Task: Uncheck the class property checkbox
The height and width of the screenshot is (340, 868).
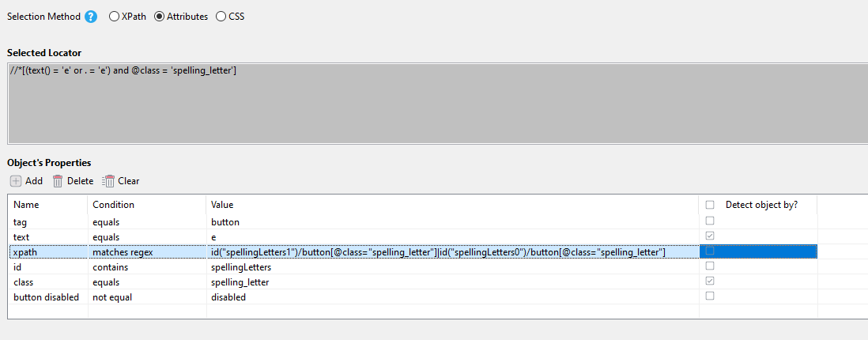Action: pyautogui.click(x=710, y=281)
